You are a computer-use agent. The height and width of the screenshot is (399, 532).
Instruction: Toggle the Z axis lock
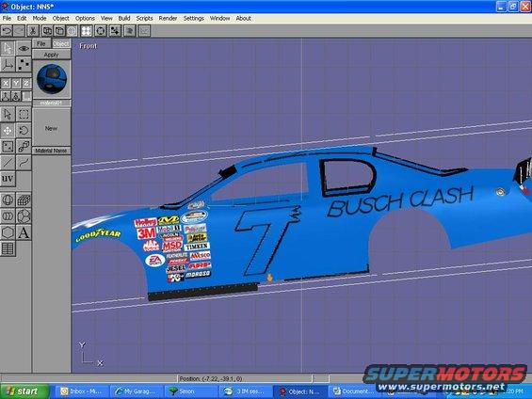click(26, 83)
